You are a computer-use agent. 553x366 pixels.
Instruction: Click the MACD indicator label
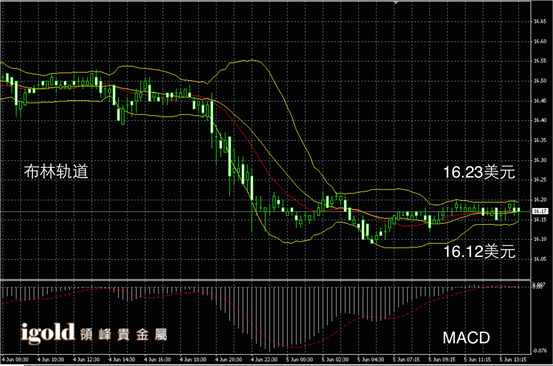point(466,338)
